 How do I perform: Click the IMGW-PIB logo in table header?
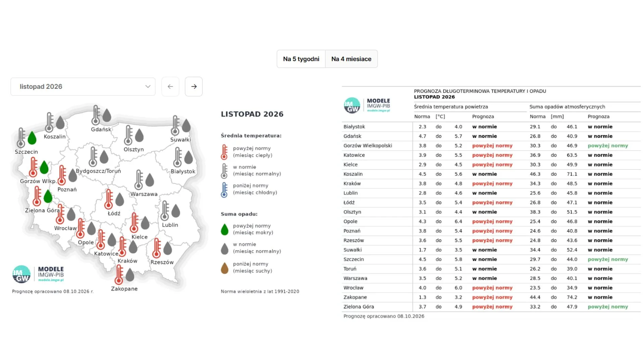tap(367, 105)
